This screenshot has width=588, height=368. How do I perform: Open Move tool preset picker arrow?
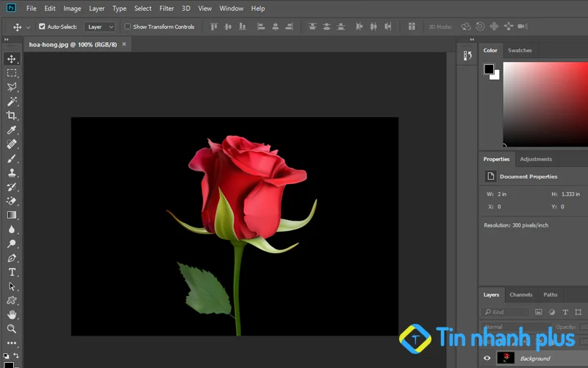tap(28, 27)
